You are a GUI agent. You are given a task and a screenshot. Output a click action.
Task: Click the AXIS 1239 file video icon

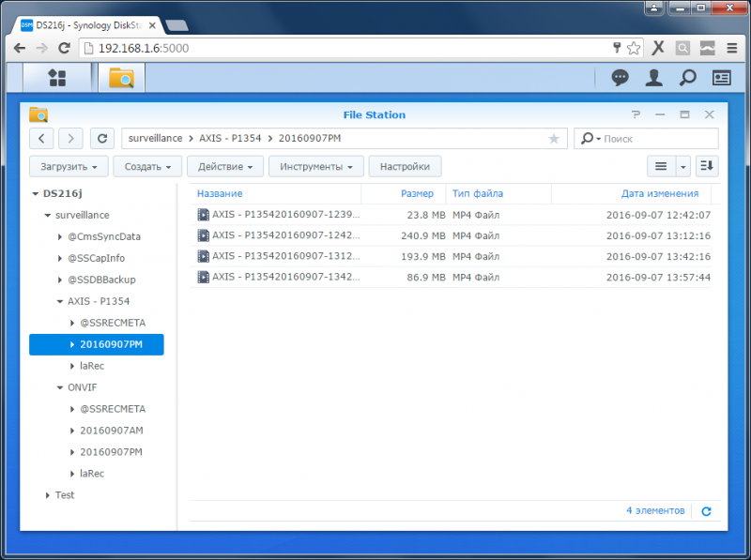204,215
